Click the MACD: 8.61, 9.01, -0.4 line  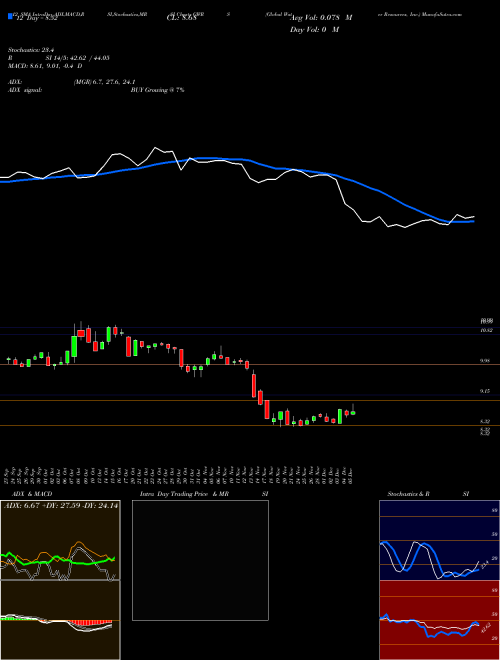tap(45, 66)
